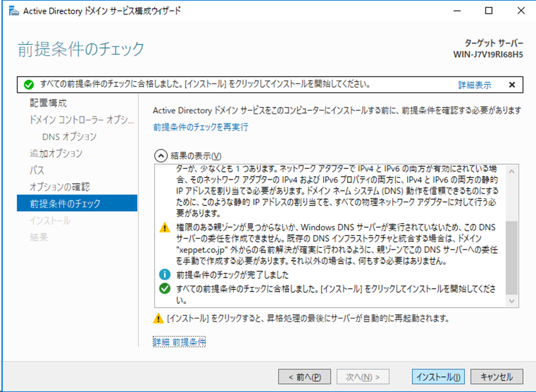Click the results scrollbar down arrow
The width and height of the screenshot is (536, 392).
coord(511,301)
